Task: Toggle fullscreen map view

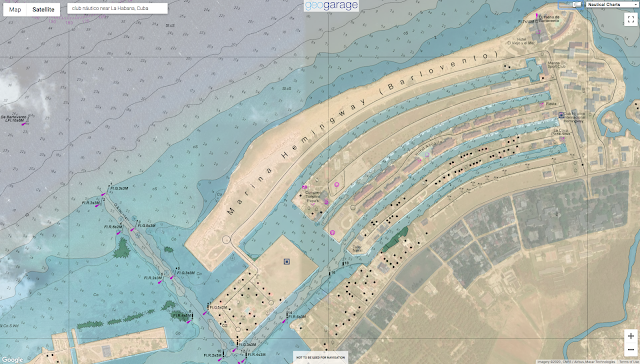Action: pyautogui.click(x=631, y=19)
